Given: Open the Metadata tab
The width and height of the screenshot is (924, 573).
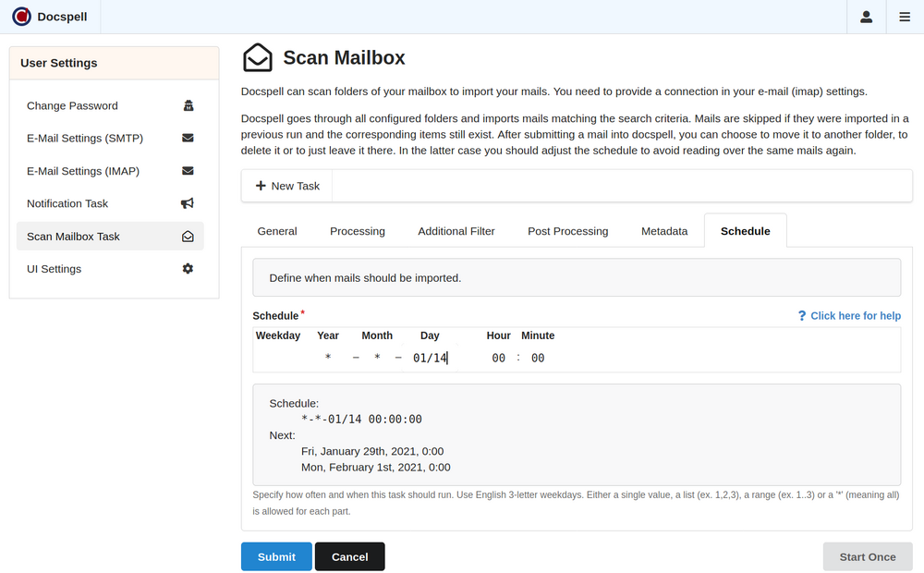Looking at the screenshot, I should click(664, 231).
